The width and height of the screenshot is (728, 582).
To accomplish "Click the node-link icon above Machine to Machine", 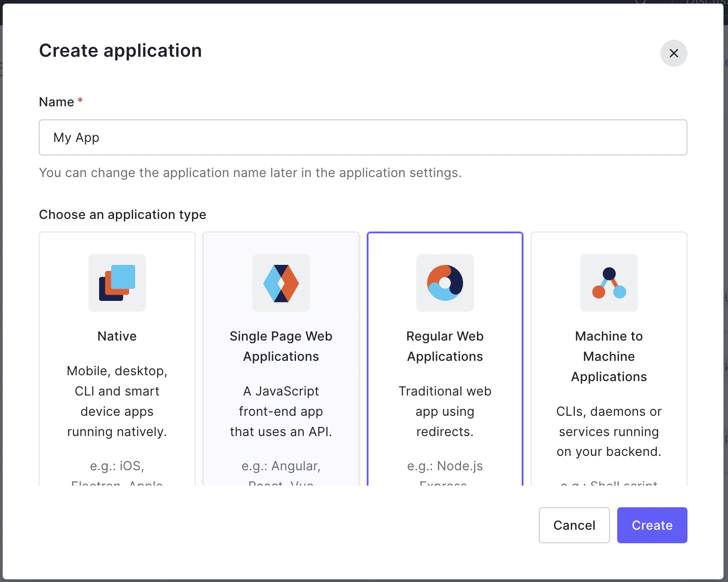I will coord(609,283).
